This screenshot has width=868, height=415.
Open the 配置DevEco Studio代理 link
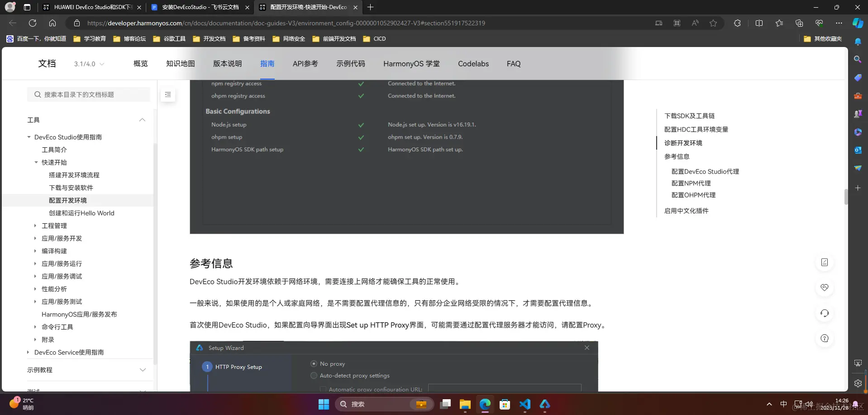click(705, 171)
